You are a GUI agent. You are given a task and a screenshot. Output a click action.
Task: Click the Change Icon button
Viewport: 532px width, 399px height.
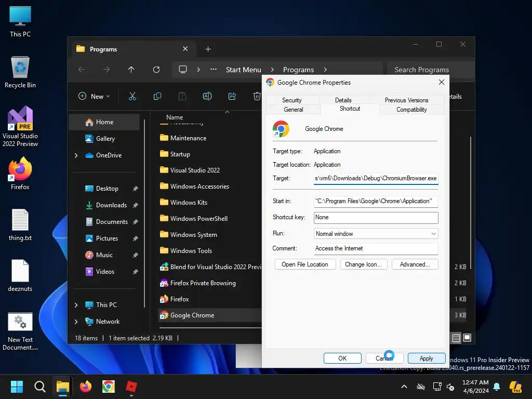click(363, 264)
